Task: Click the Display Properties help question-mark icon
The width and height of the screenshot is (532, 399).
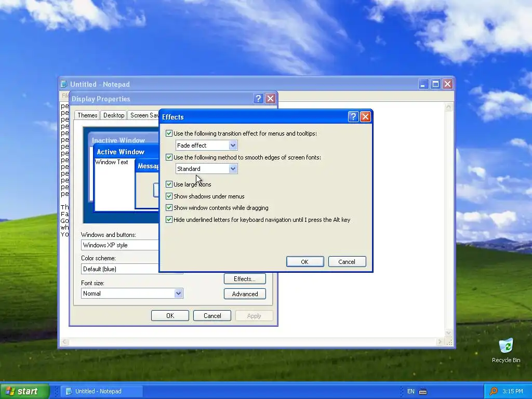Action: click(x=258, y=98)
